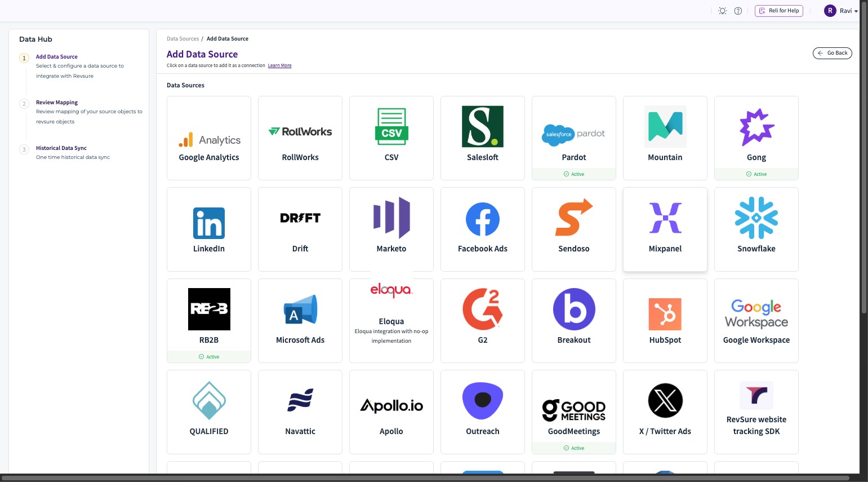Select the Qualified logo icon
868x482 pixels.
pyautogui.click(x=209, y=400)
